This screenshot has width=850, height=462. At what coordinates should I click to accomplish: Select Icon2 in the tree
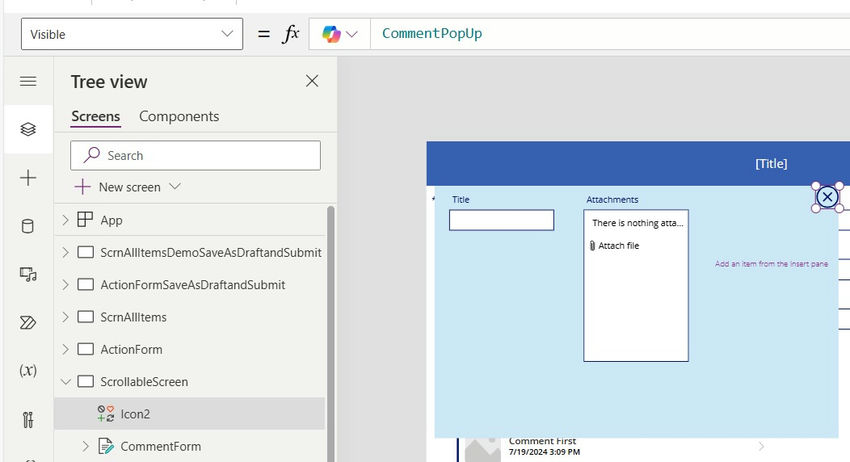pos(135,414)
